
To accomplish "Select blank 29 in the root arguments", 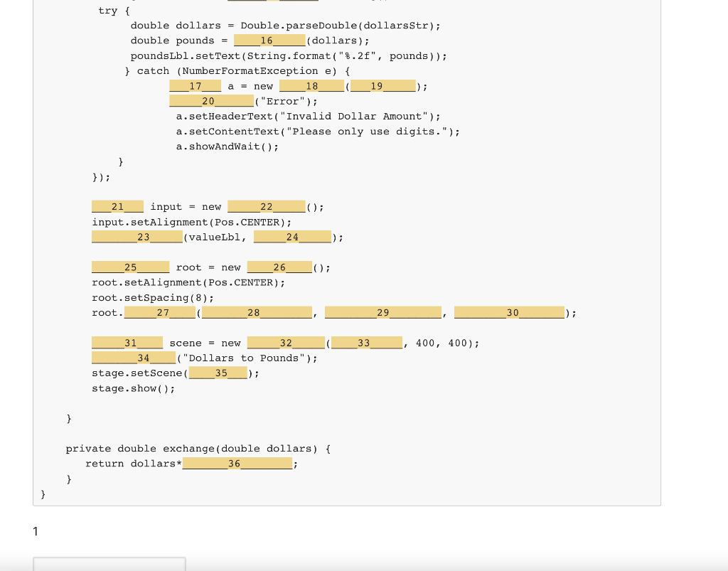I will pyautogui.click(x=382, y=311).
